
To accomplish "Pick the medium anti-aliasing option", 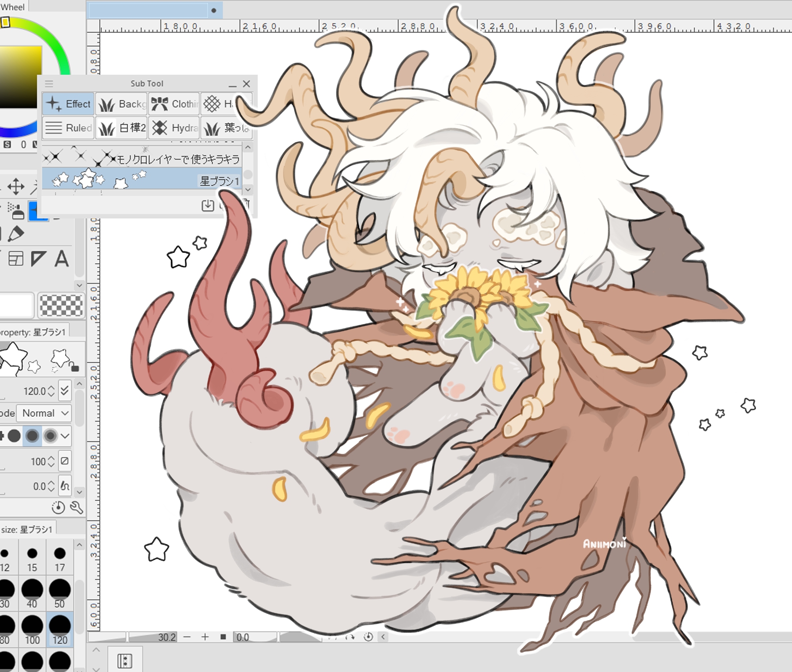I will click(32, 436).
